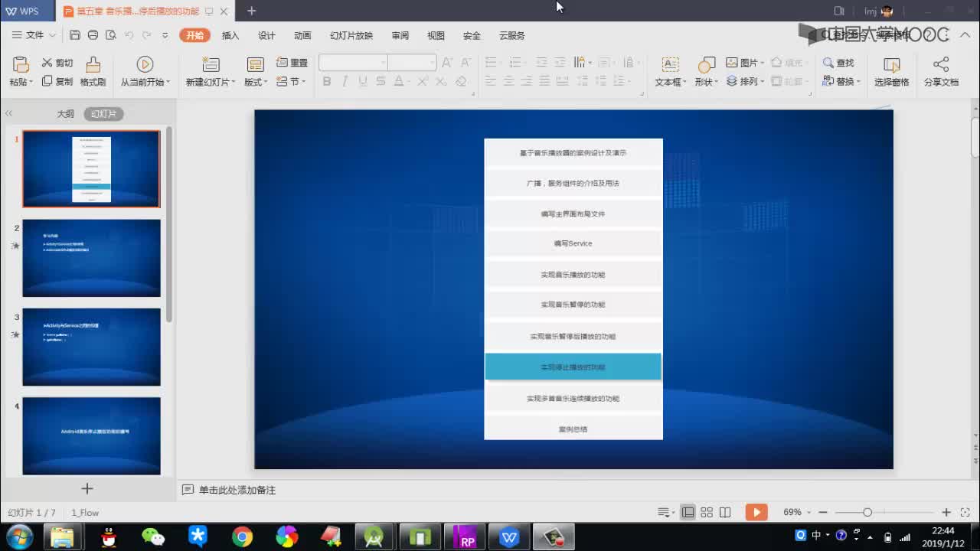Click the Find (查找) magnifier button
The width and height of the screenshot is (980, 551).
[x=838, y=63]
